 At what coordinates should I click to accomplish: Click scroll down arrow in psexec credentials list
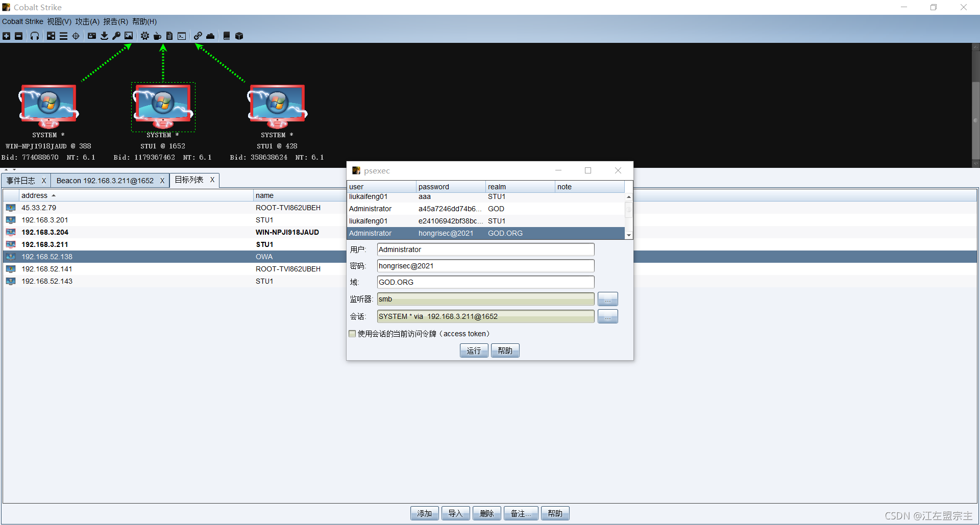[x=629, y=235]
